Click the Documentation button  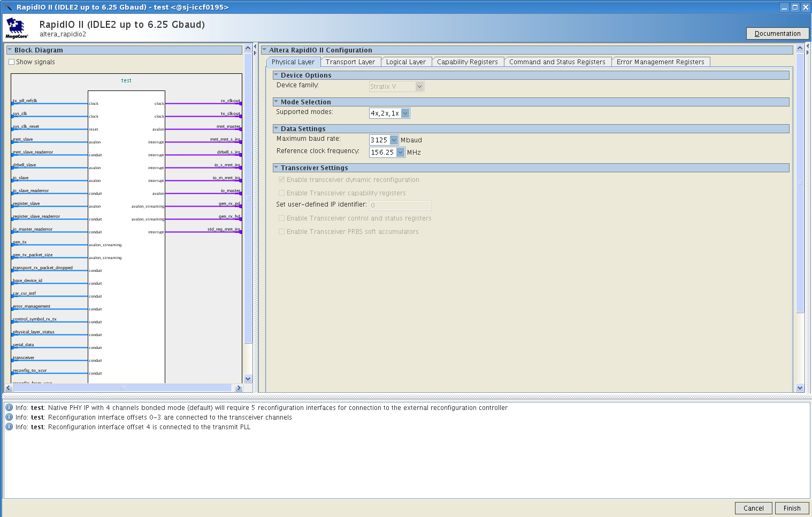coord(778,34)
